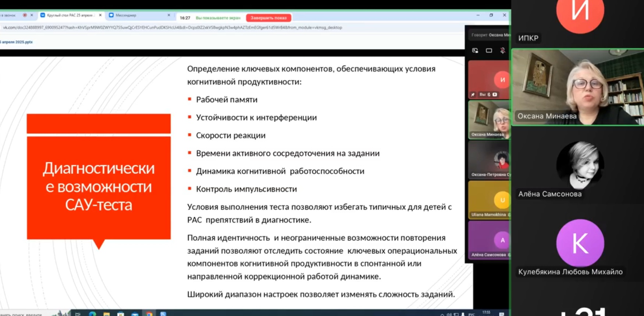Open Алёна Самсонова's large avatar tile

(x=580, y=165)
